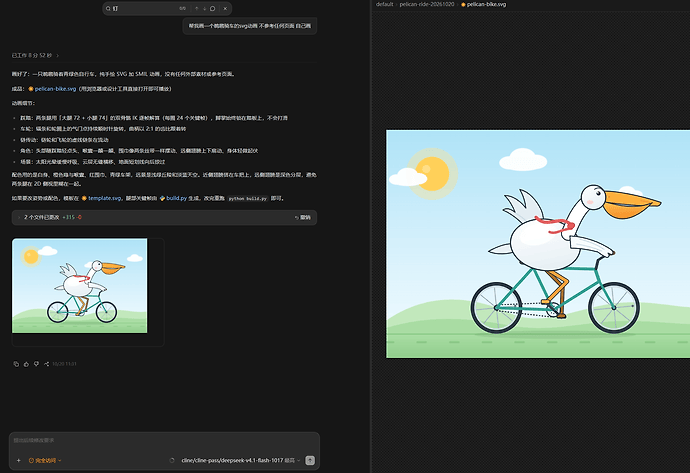Go to previous match with up arrow
690x473 pixels.
(197, 8)
